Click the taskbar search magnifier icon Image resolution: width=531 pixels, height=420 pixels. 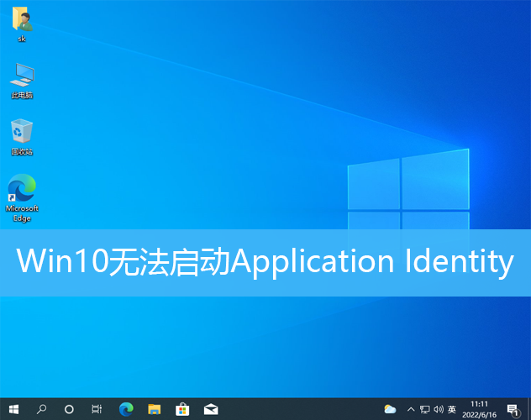click(41, 409)
